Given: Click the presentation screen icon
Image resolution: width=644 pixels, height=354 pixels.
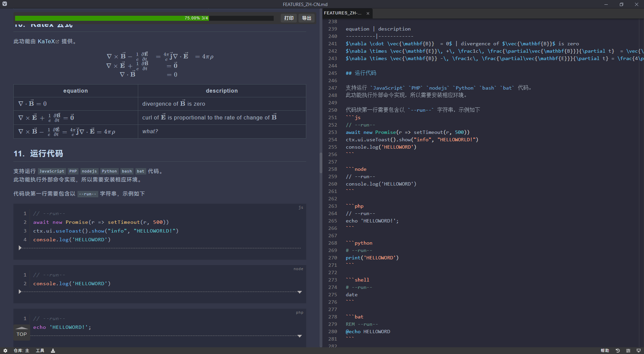Looking at the screenshot, I should point(639,351).
